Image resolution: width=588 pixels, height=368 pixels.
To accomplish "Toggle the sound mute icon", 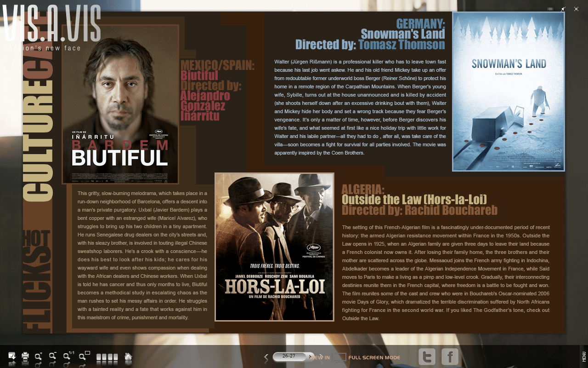I will tap(563, 9).
